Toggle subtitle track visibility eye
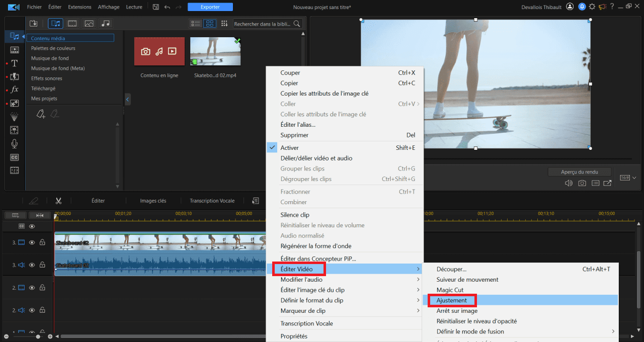This screenshot has width=644, height=342. click(x=32, y=226)
